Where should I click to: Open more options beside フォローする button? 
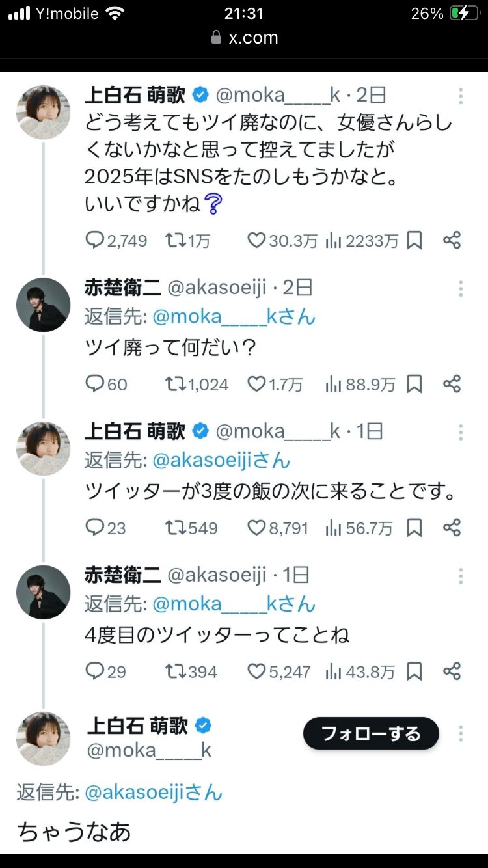point(460,734)
